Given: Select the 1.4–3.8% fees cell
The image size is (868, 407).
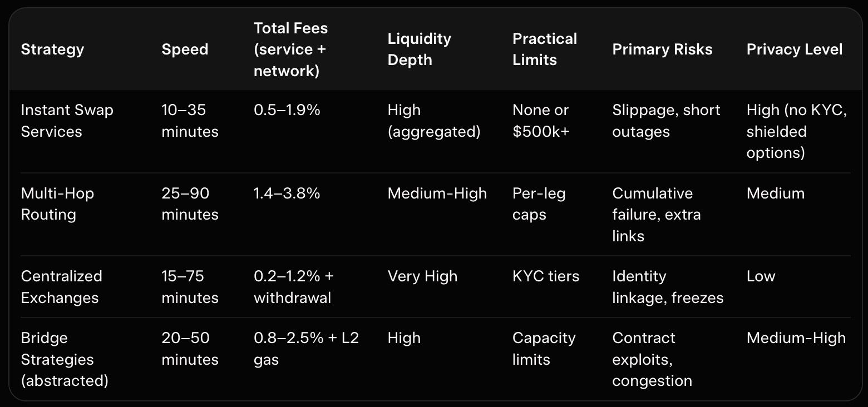Looking at the screenshot, I should click(287, 193).
